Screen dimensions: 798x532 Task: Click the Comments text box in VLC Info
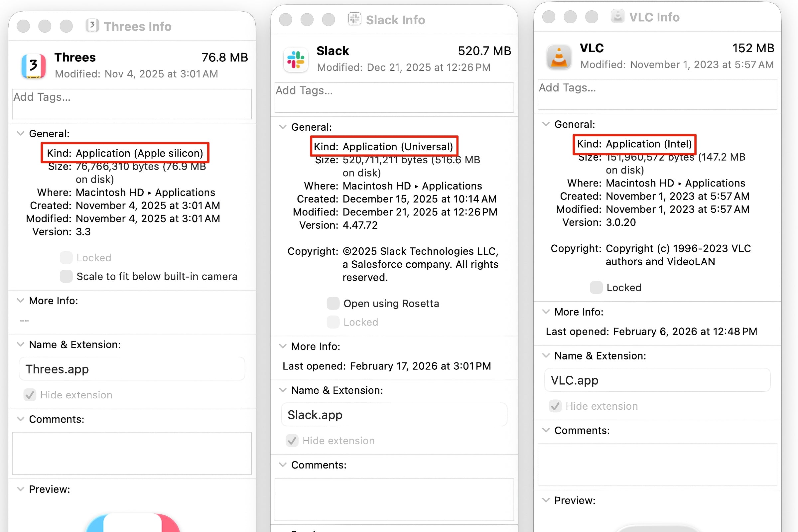point(657,465)
